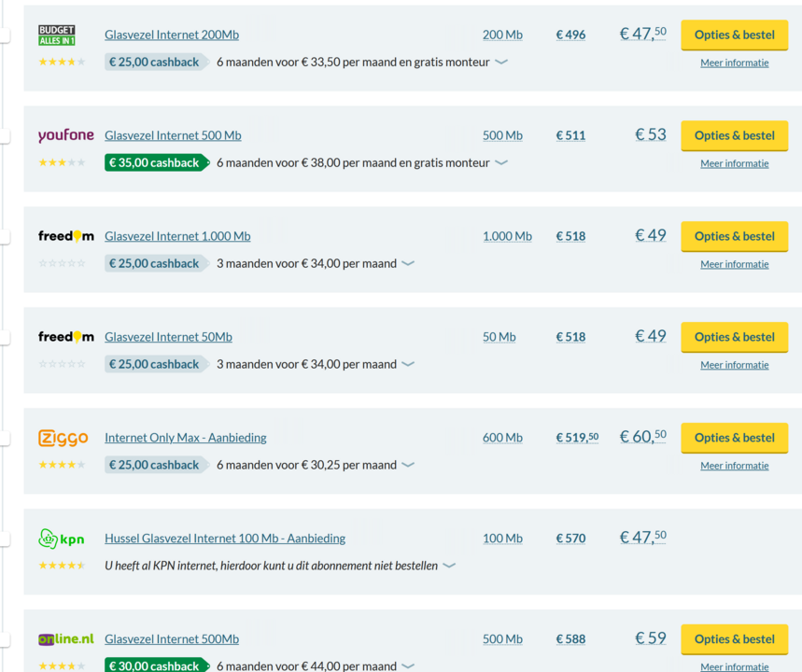Click the green € 35,00 cashback badge
802x672 pixels.
[x=155, y=162]
